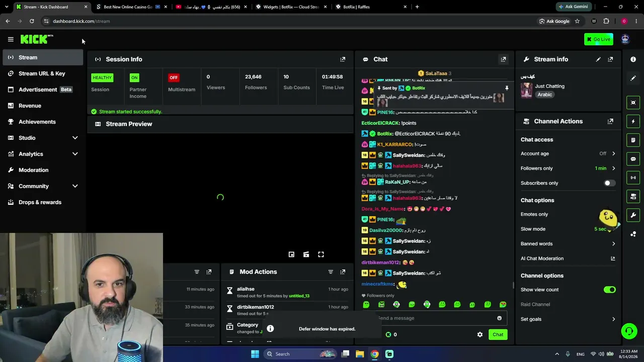Click the green chat bubble icon in the right rail
644x362 pixels.
[633, 159]
